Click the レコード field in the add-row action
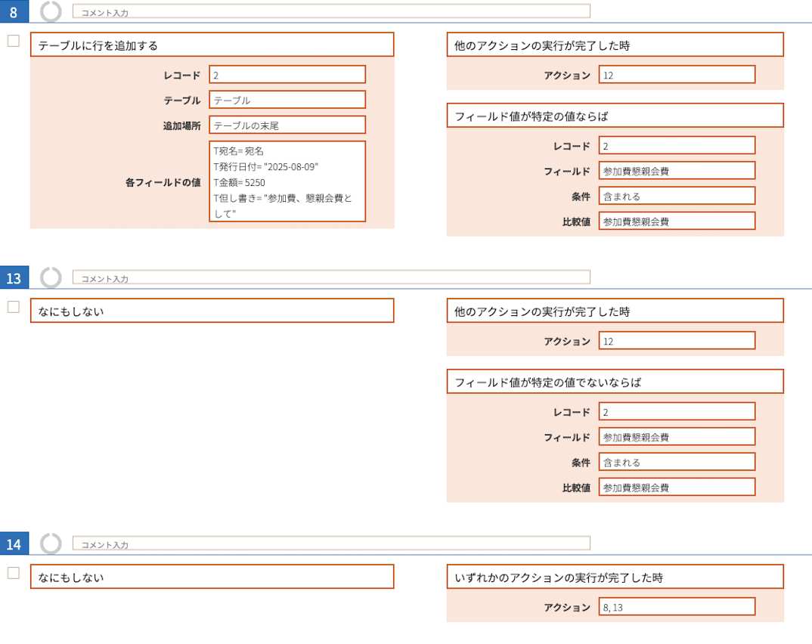 287,75
